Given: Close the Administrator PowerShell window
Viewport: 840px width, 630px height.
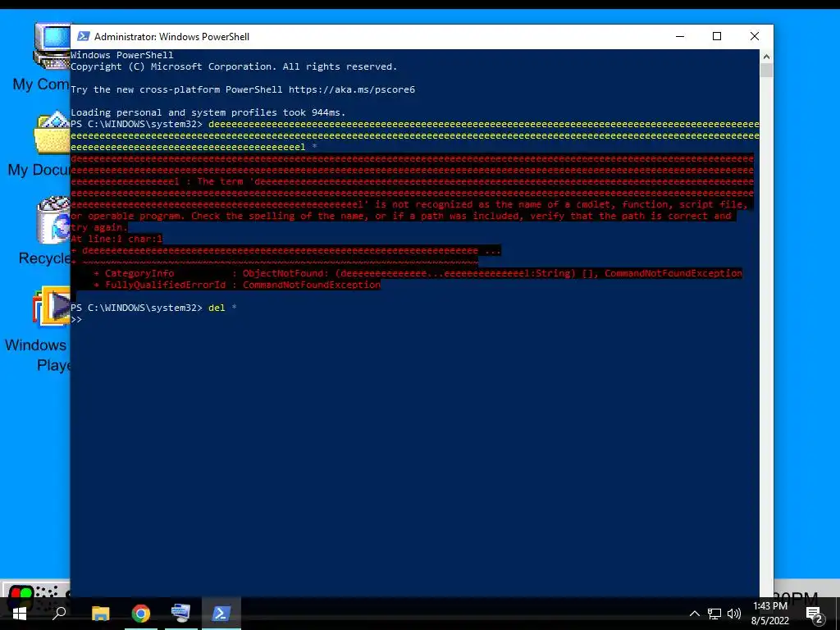Looking at the screenshot, I should [755, 36].
